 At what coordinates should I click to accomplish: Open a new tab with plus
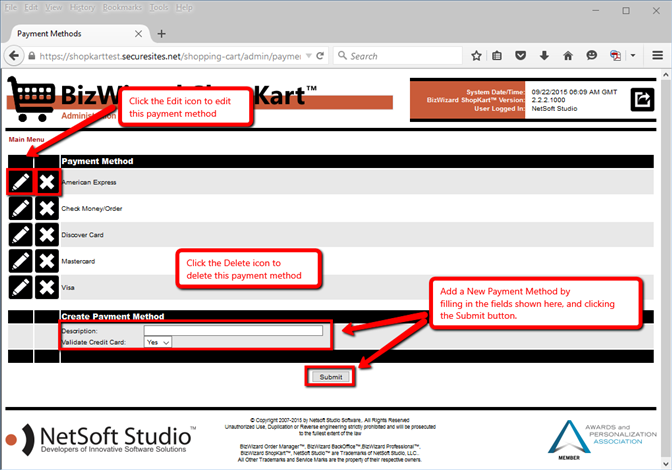(161, 34)
